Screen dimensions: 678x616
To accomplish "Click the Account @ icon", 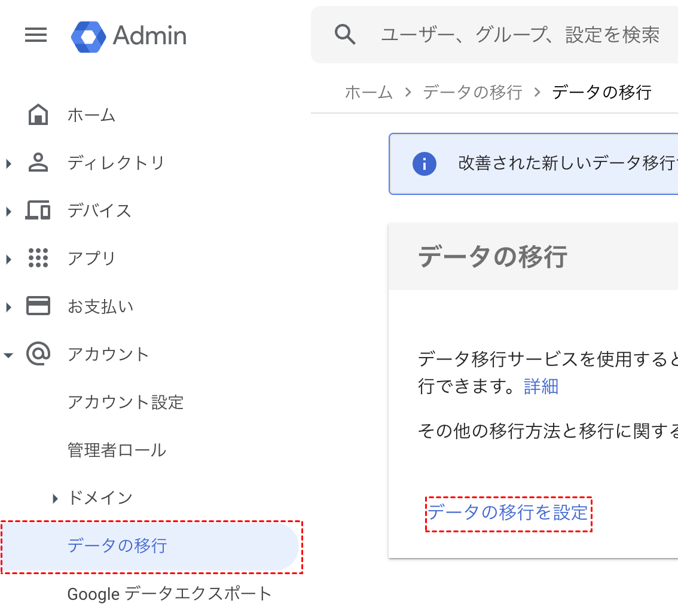I will (x=38, y=354).
